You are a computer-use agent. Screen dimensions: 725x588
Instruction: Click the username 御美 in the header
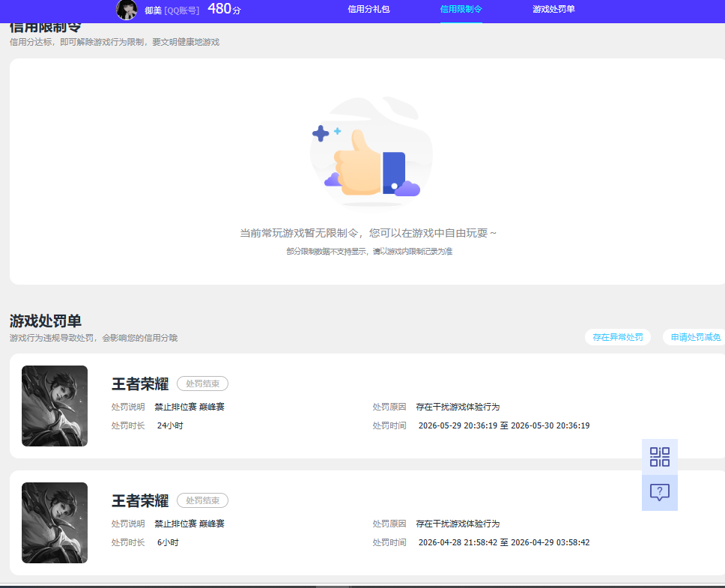click(153, 10)
